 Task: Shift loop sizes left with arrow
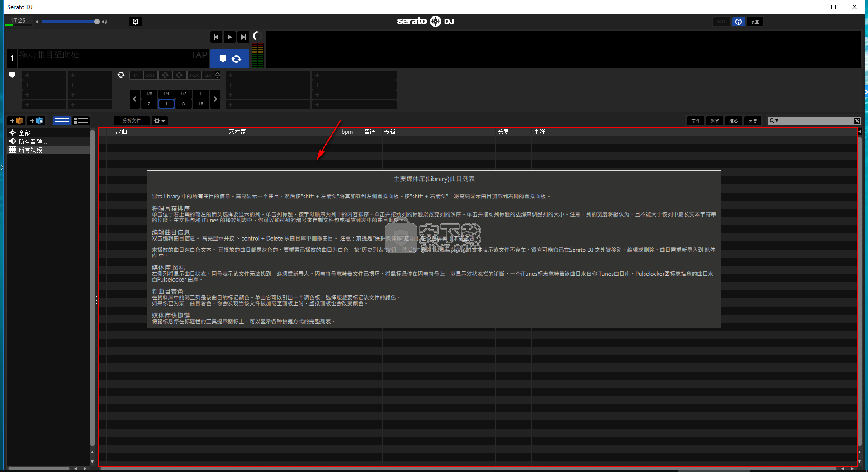click(134, 99)
